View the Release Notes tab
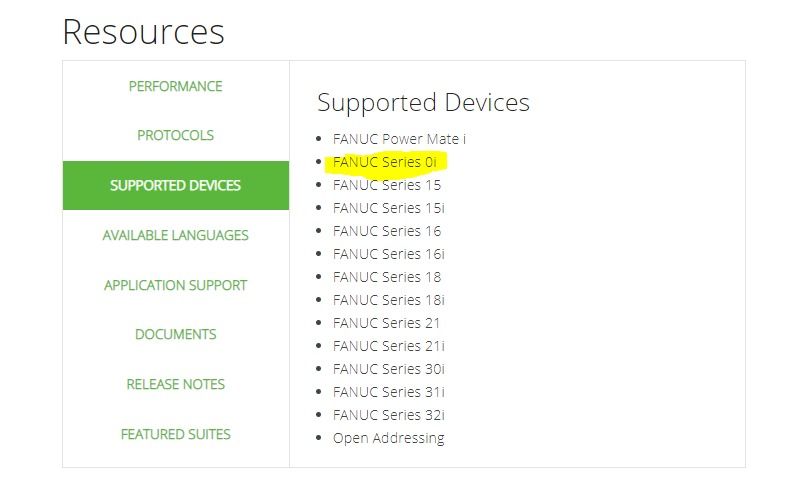The width and height of the screenshot is (787, 493). (175, 384)
